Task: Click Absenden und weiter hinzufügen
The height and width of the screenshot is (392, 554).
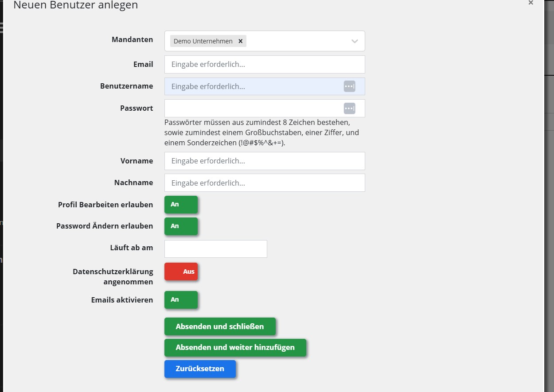Action: (235, 348)
